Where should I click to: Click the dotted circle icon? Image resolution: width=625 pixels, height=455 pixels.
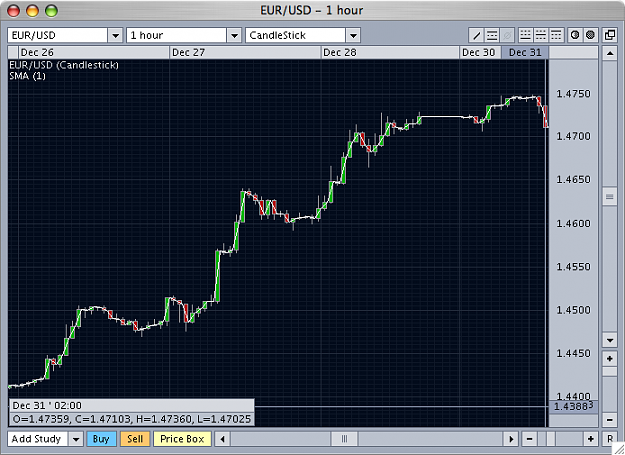[x=590, y=35]
